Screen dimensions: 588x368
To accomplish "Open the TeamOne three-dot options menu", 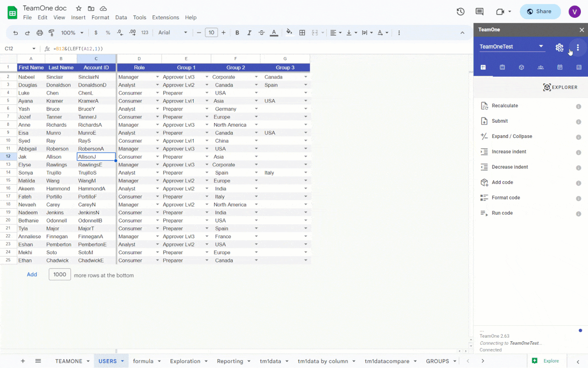I will [x=578, y=47].
